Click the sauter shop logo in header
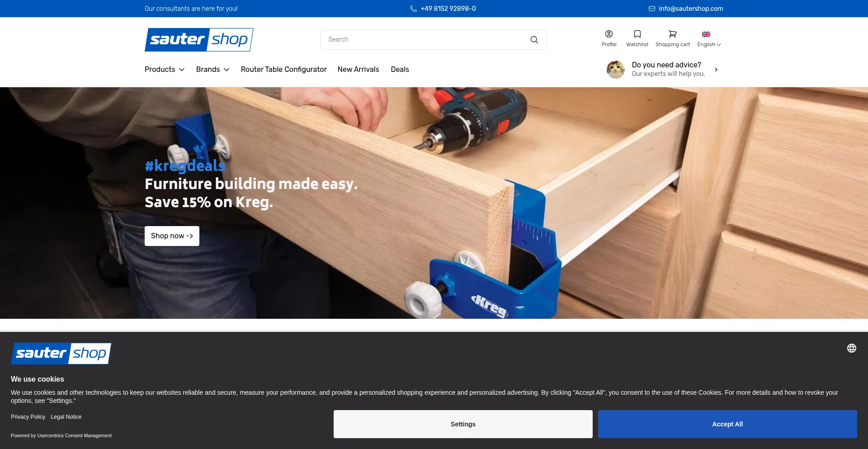Screen dimensions: 868x449 (x=199, y=40)
